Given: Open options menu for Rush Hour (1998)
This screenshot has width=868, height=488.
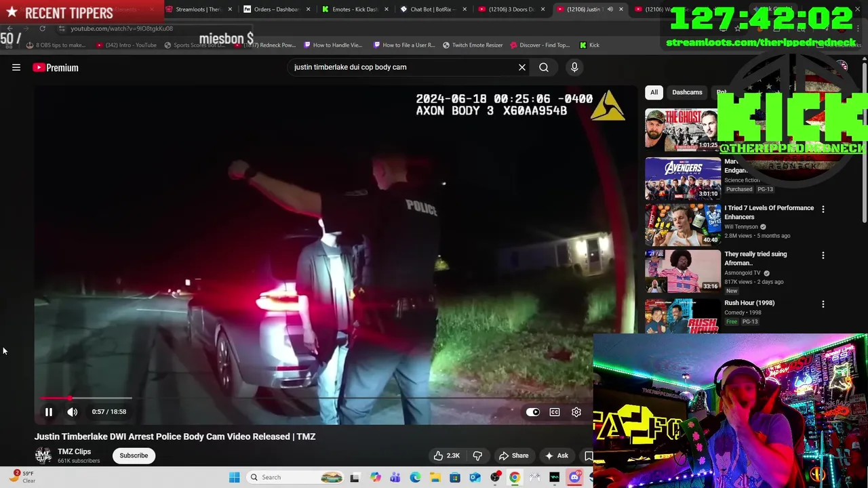Looking at the screenshot, I should coord(823,304).
